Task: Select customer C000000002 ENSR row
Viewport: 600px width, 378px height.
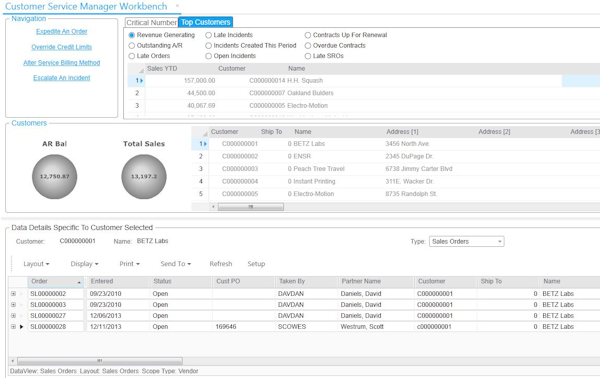Action: pyautogui.click(x=396, y=156)
